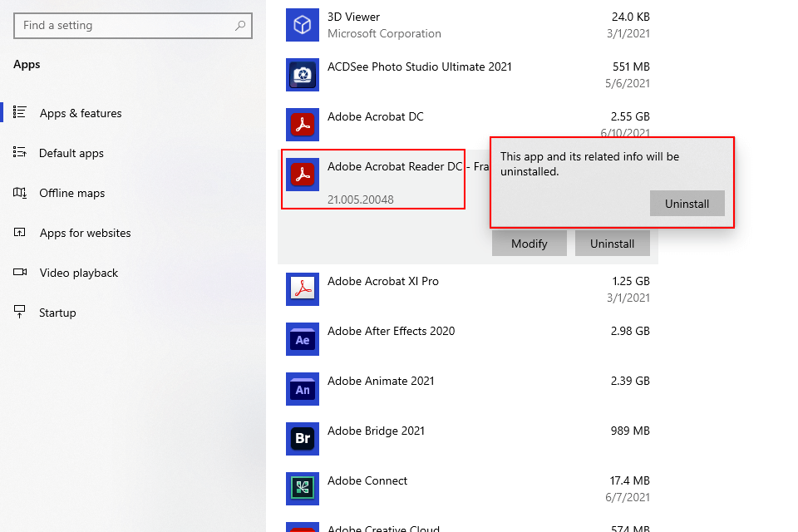798x532 pixels.
Task: Click the Adobe Bridge 2021 icon
Action: click(303, 439)
